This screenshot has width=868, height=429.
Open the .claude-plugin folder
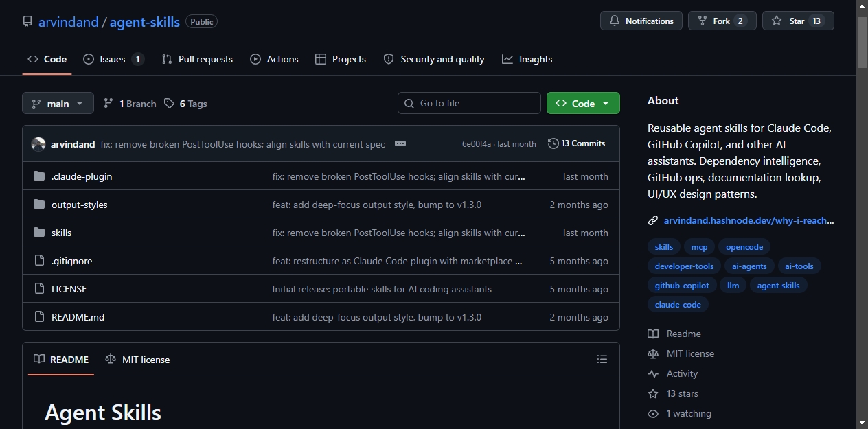click(x=82, y=176)
